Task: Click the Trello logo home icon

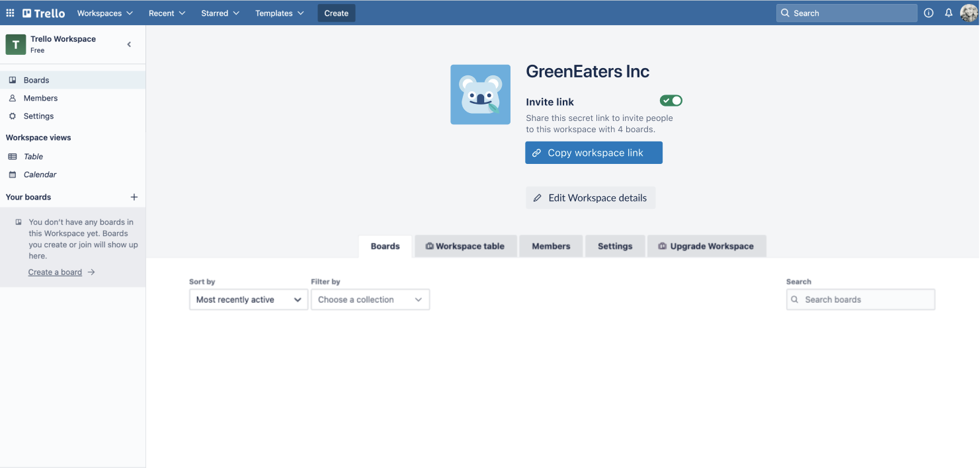Action: tap(44, 13)
